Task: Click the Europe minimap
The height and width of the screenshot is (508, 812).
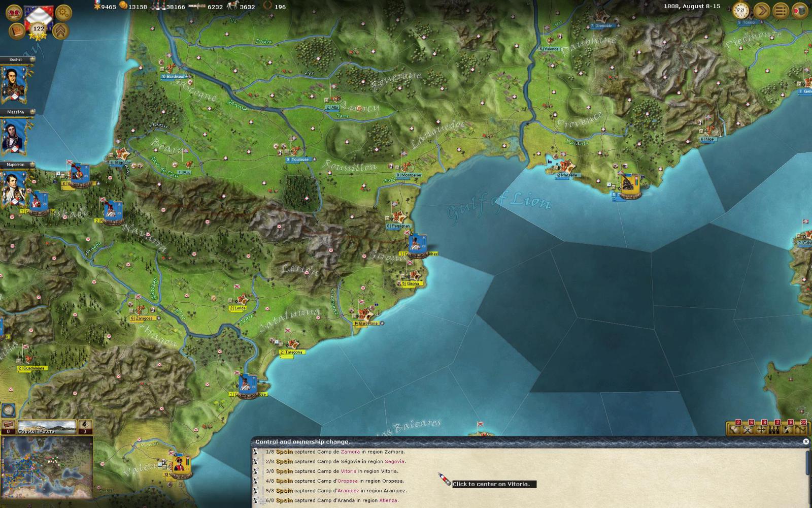Action: [x=47, y=462]
